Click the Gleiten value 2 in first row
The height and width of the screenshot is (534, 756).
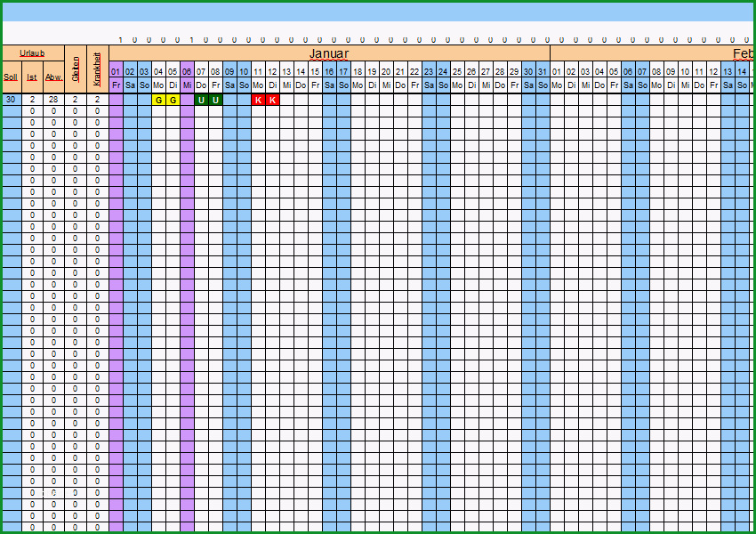tap(76, 100)
